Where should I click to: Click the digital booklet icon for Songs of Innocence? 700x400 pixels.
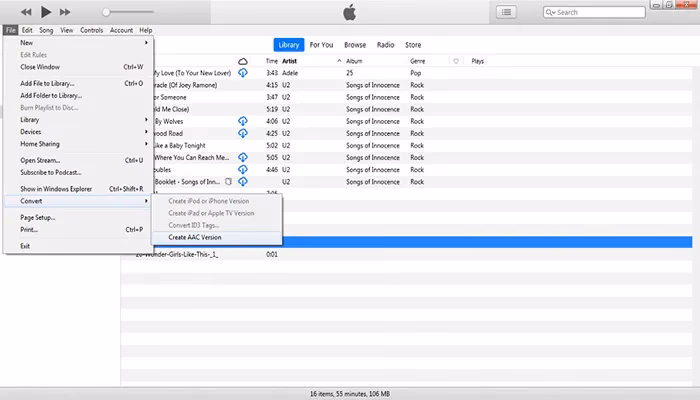[228, 181]
